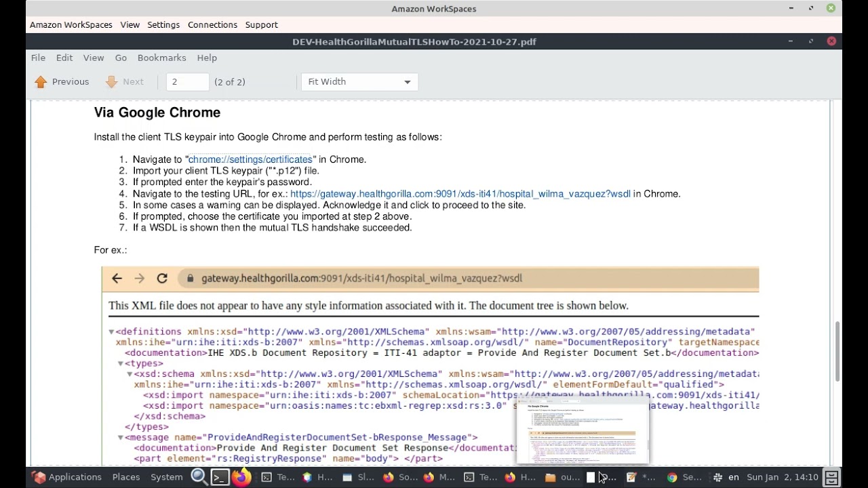Screen dimensions: 868x488
Task: Open the Fit Width zoom dropdown
Action: pos(359,82)
